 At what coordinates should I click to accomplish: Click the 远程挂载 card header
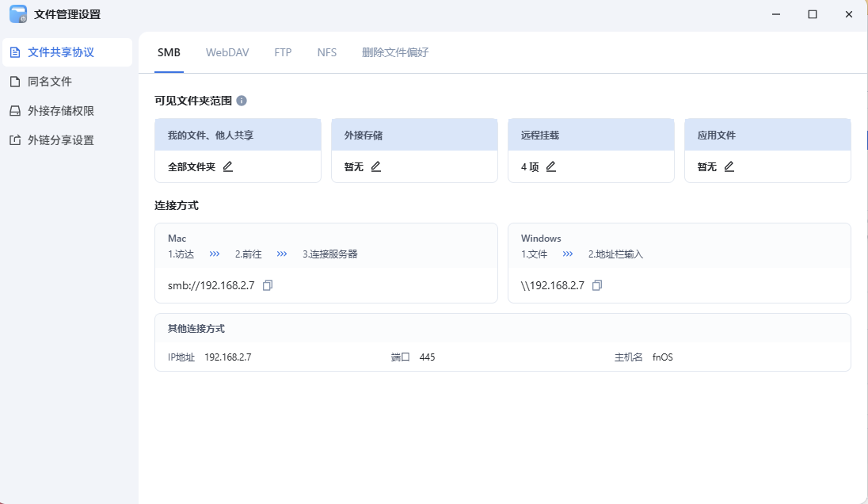[592, 135]
